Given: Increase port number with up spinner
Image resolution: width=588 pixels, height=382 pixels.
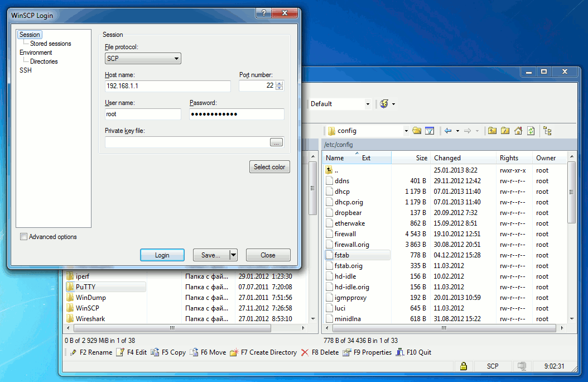Looking at the screenshot, I should click(x=279, y=83).
